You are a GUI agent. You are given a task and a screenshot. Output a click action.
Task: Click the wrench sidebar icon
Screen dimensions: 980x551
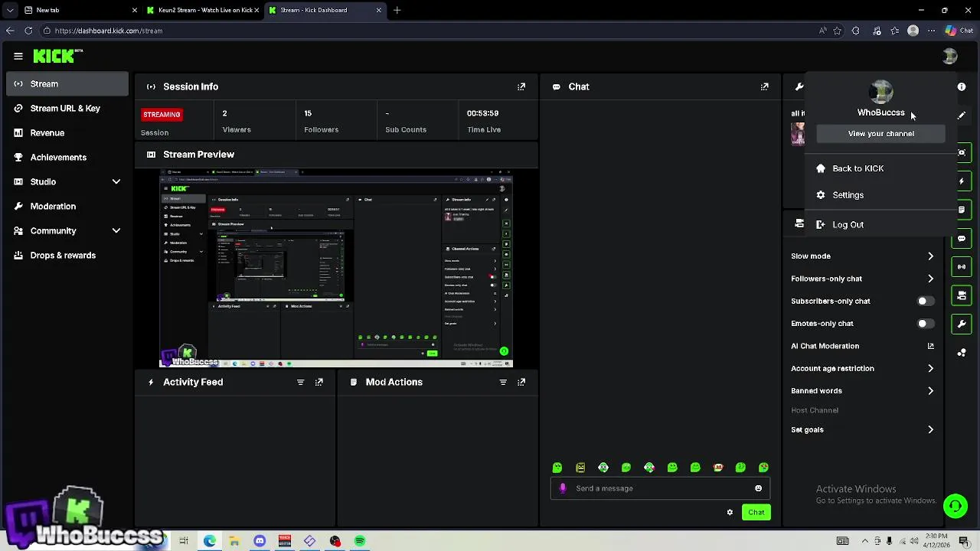tap(962, 324)
